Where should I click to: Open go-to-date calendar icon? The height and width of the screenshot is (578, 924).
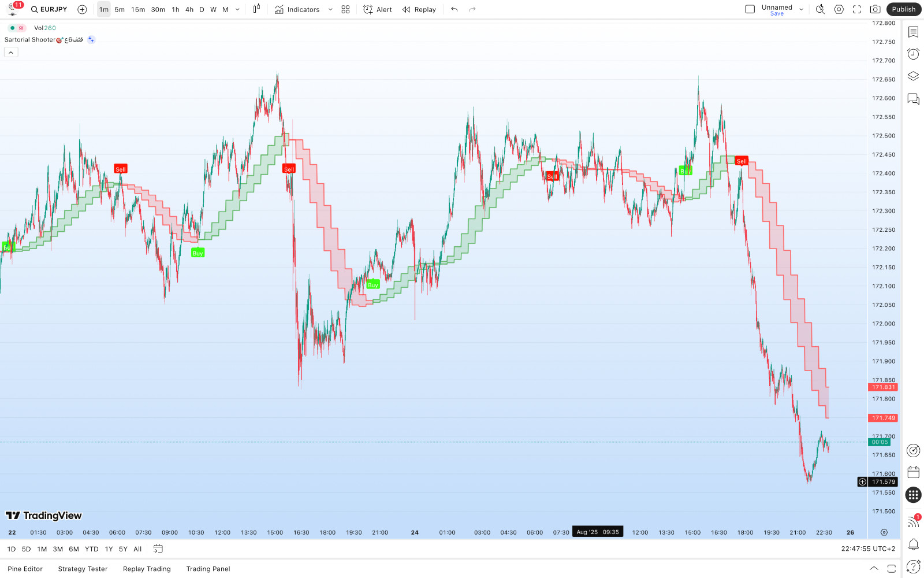tap(158, 549)
